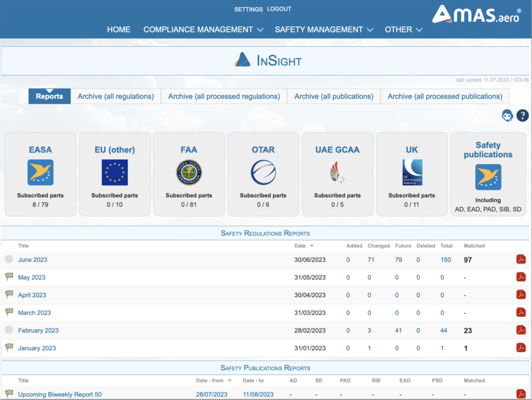Image resolution: width=532 pixels, height=400 pixels.
Task: Click the Changed count 3 for February 2023
Action: point(369,330)
